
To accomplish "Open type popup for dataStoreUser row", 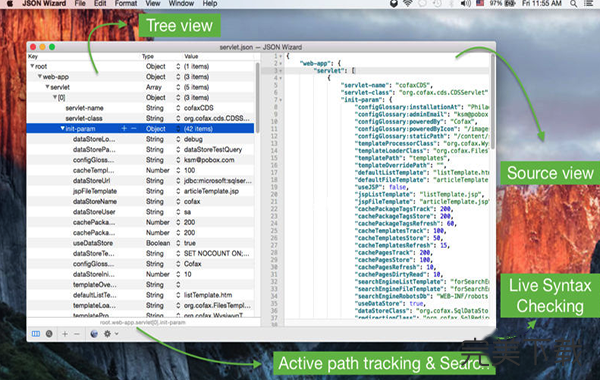I will (178, 212).
